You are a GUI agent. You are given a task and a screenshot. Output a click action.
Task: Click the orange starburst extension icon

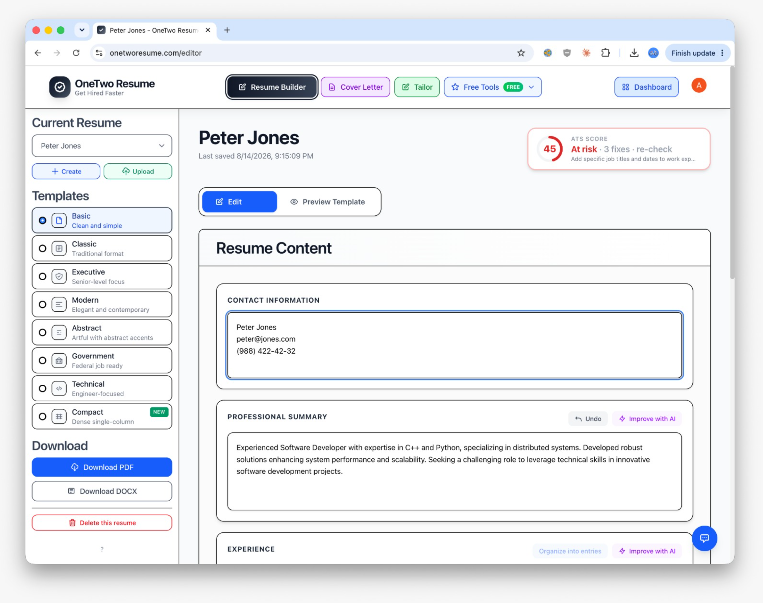tap(586, 53)
